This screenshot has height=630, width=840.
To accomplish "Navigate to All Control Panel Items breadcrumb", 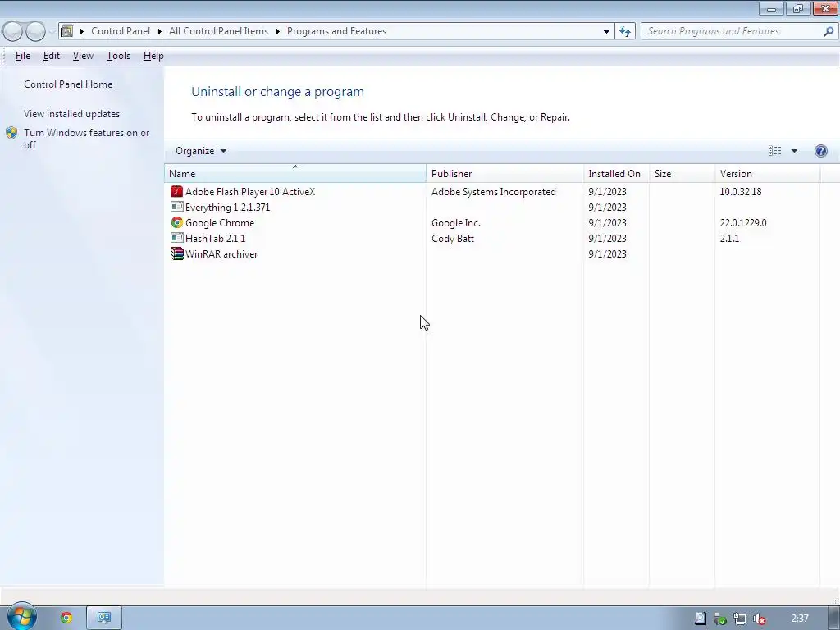I will pyautogui.click(x=218, y=31).
